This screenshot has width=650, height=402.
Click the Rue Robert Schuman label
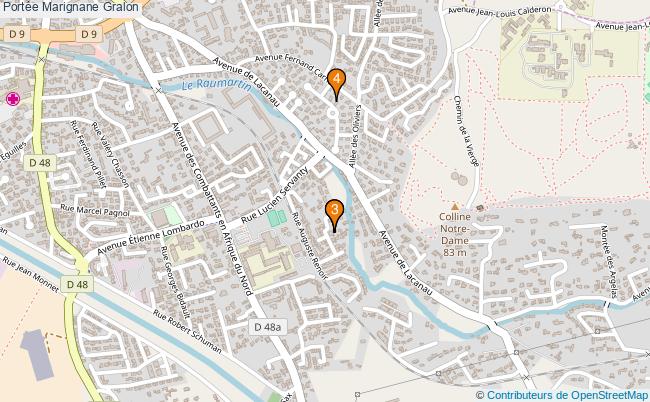coord(187,332)
